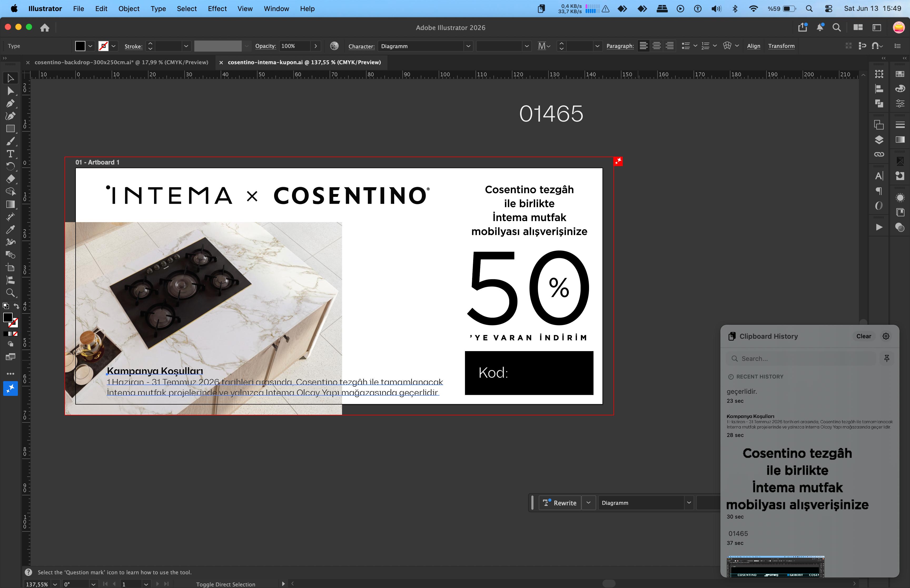Open the Stroke panel icon
The height and width of the screenshot is (588, 910).
coord(900,125)
